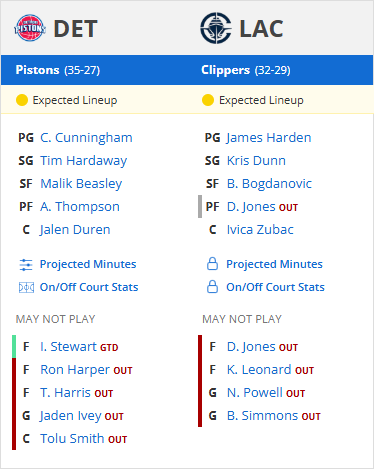Click the lock icon beside Clippers Projected Minutes
Screen dimensions: 374x469
click(212, 264)
